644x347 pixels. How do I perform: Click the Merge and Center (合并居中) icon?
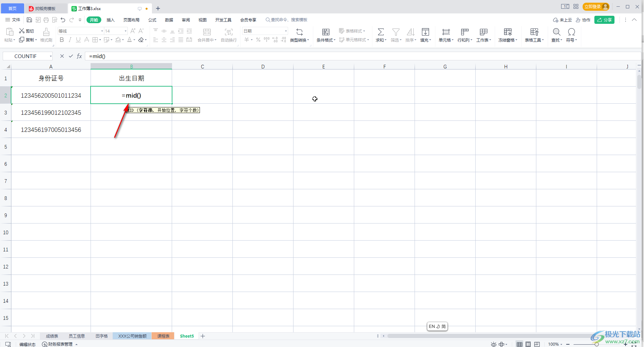[207, 32]
